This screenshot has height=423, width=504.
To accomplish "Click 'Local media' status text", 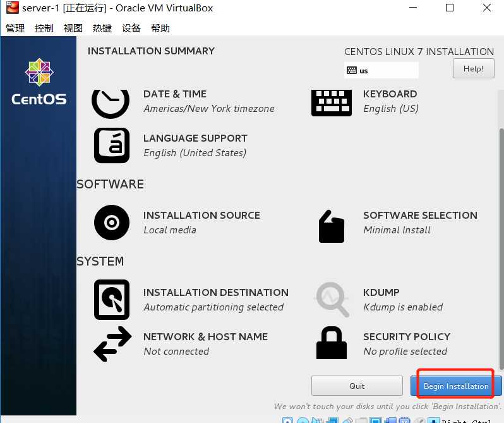I will pos(170,230).
